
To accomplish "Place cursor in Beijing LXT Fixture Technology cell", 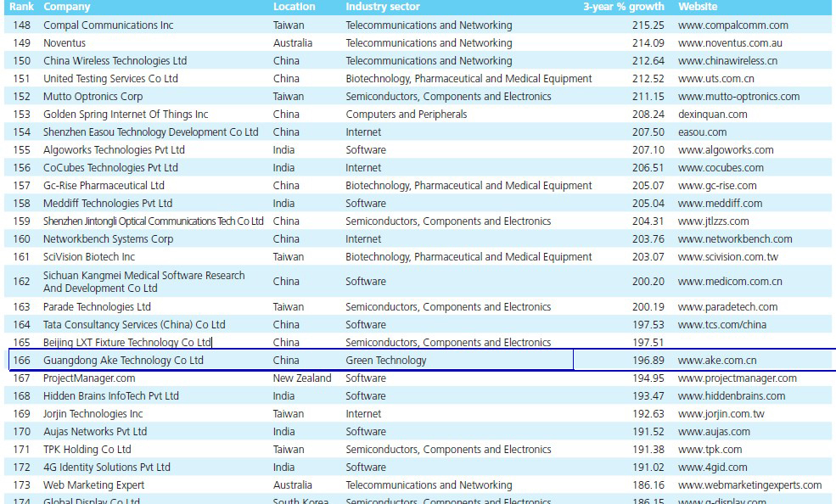I will coord(127,343).
